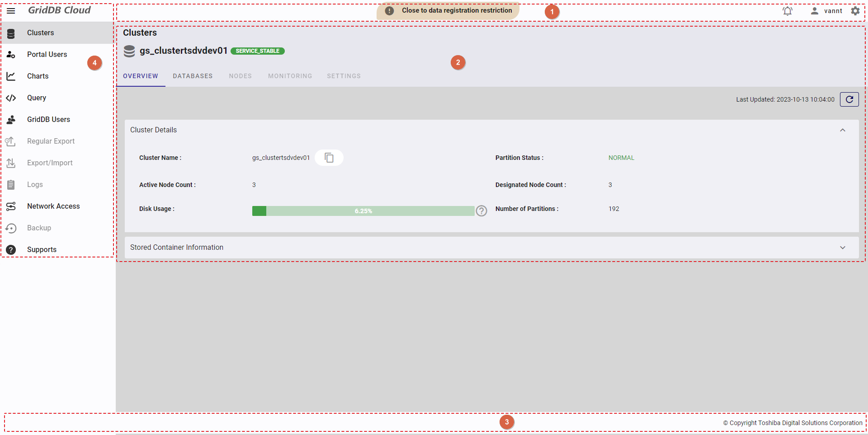Collapse the Cluster Details panel chevron

[x=843, y=130]
